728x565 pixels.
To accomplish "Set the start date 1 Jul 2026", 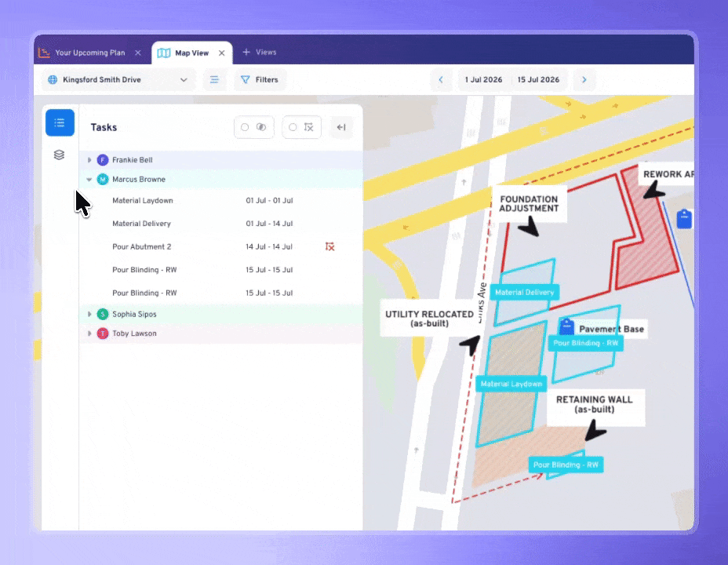I will [x=483, y=80].
